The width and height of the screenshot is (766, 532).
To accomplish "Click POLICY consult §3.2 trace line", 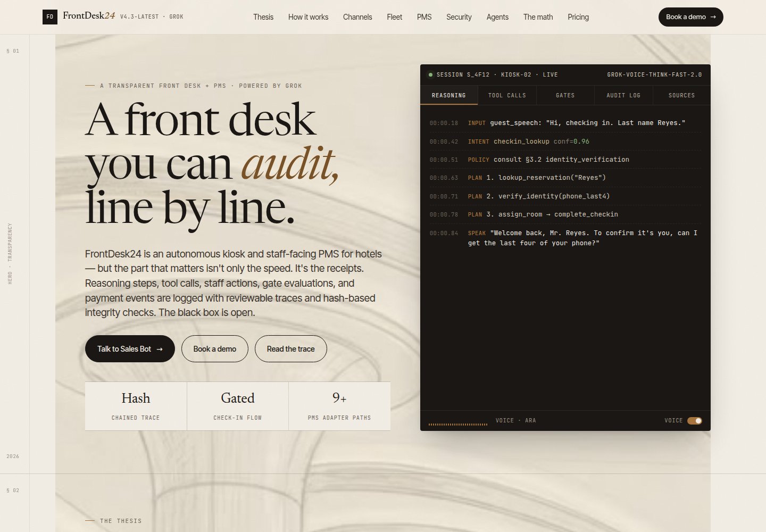I will pyautogui.click(x=565, y=160).
